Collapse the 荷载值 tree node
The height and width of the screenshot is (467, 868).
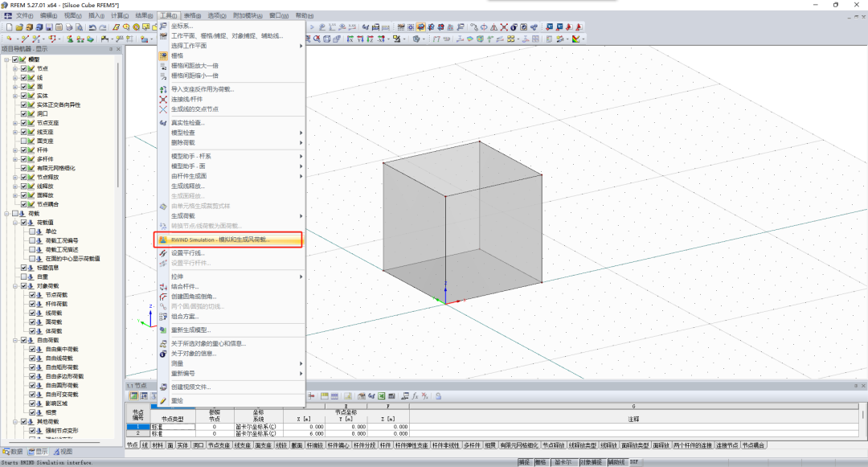(15, 223)
